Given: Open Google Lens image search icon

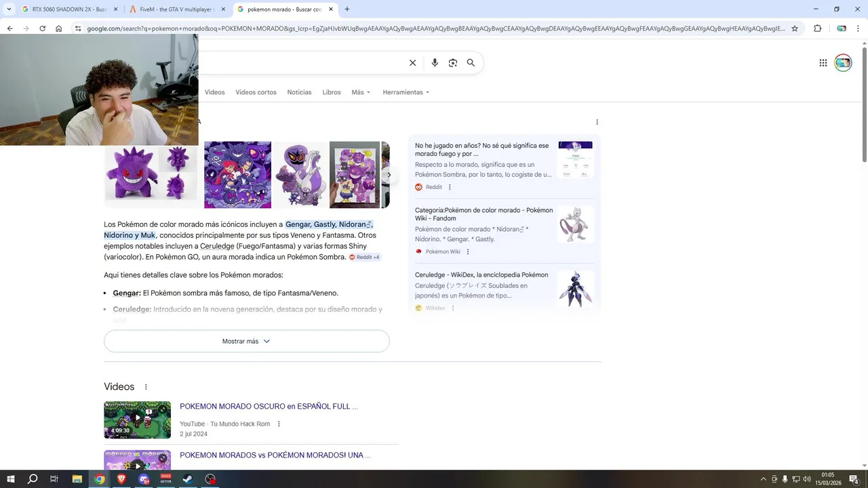Looking at the screenshot, I should point(453,63).
